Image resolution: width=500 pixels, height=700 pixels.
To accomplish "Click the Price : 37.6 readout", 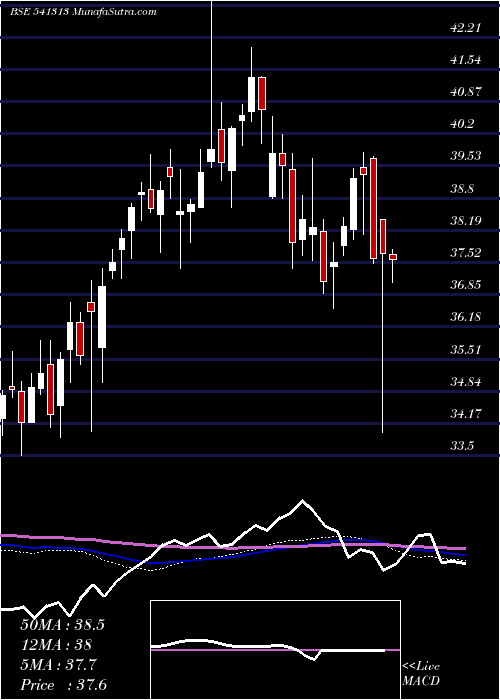I will coord(64,685).
